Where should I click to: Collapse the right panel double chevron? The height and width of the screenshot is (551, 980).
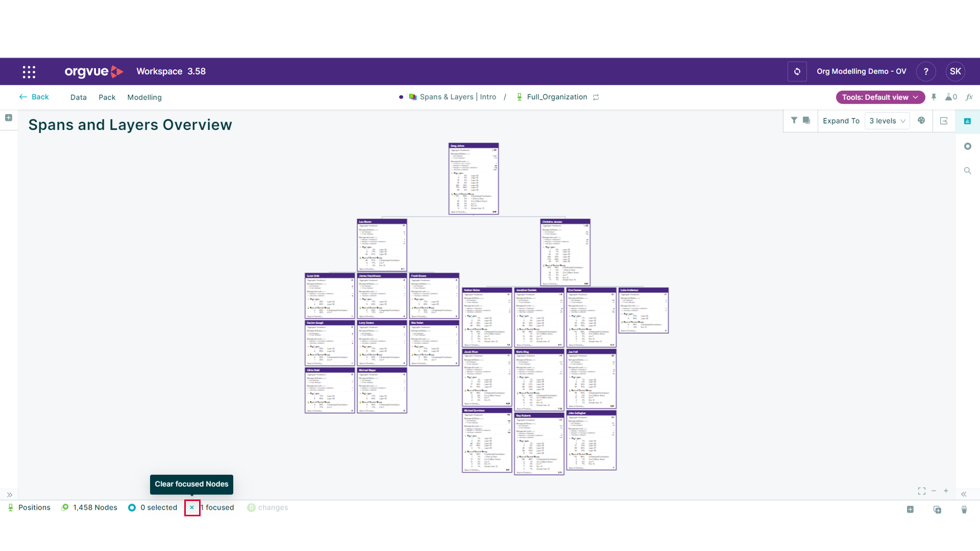pyautogui.click(x=964, y=494)
